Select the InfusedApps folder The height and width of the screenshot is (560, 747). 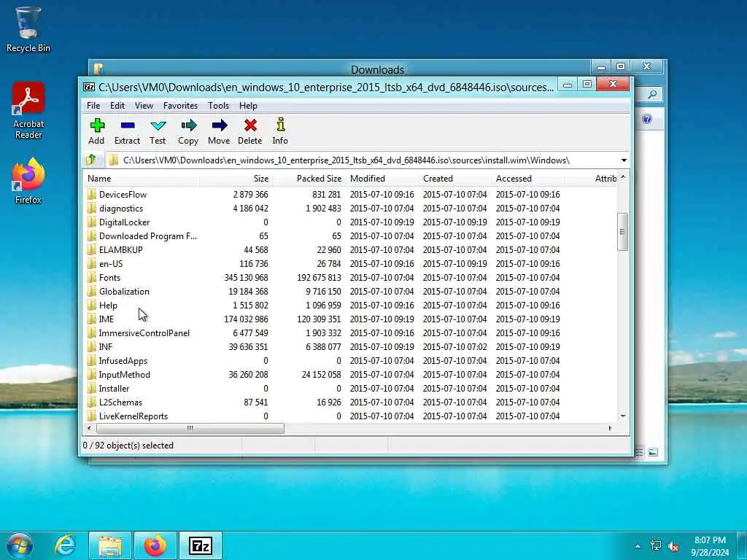click(x=351, y=360)
